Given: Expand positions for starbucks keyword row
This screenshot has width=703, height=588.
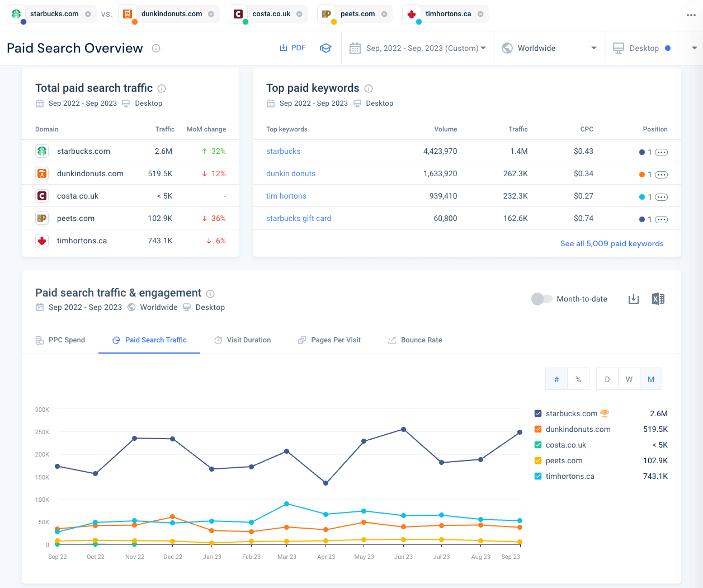Looking at the screenshot, I should coord(661,152).
